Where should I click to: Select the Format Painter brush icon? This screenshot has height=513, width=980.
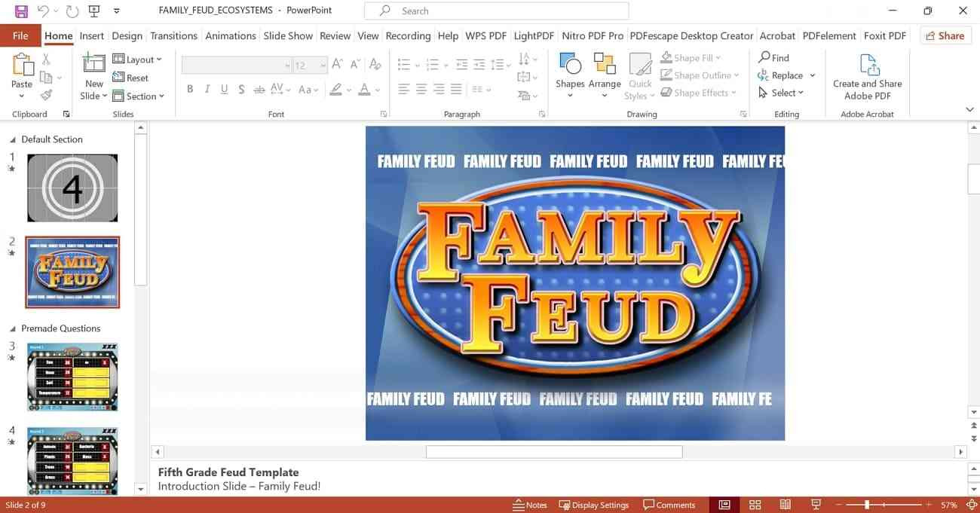(x=46, y=95)
